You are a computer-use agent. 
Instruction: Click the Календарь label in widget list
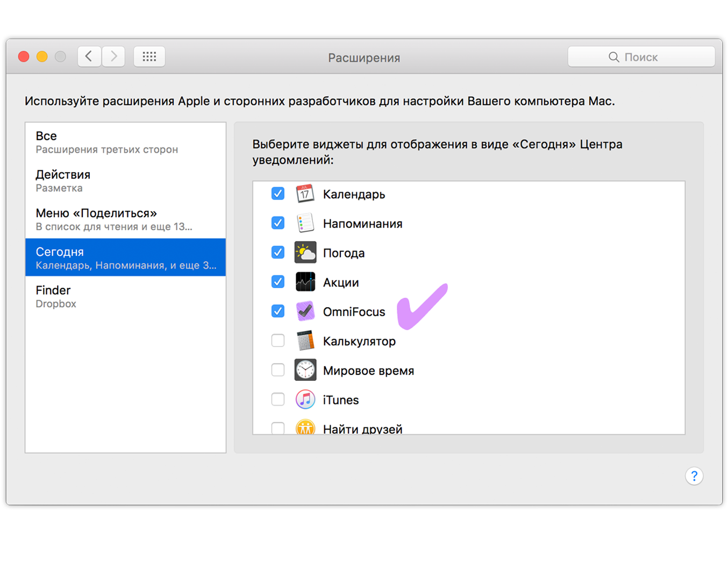pos(354,194)
